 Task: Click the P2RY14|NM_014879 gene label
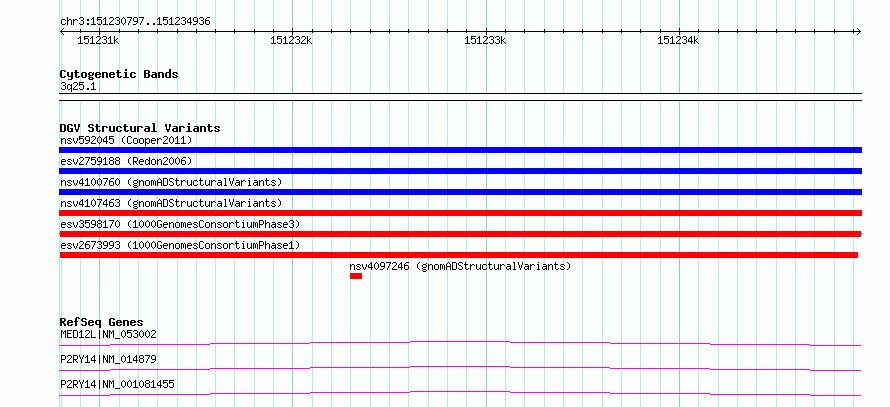pyautogui.click(x=108, y=359)
